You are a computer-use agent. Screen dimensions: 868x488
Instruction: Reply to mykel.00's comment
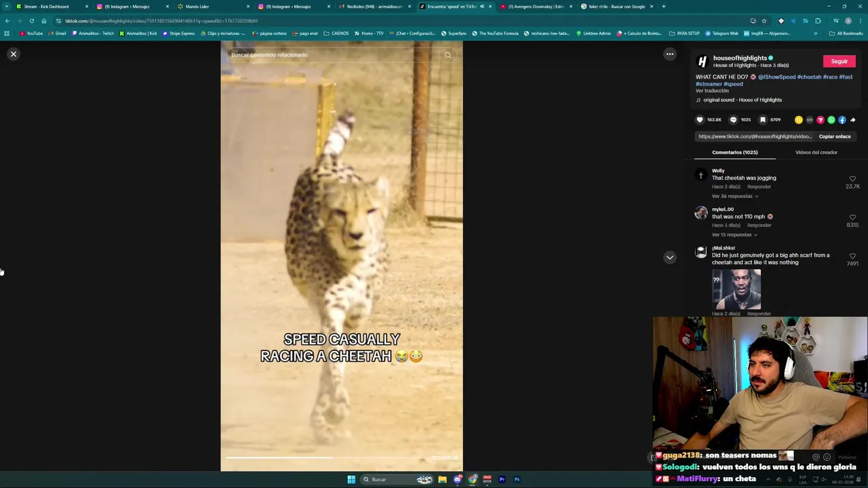click(759, 226)
